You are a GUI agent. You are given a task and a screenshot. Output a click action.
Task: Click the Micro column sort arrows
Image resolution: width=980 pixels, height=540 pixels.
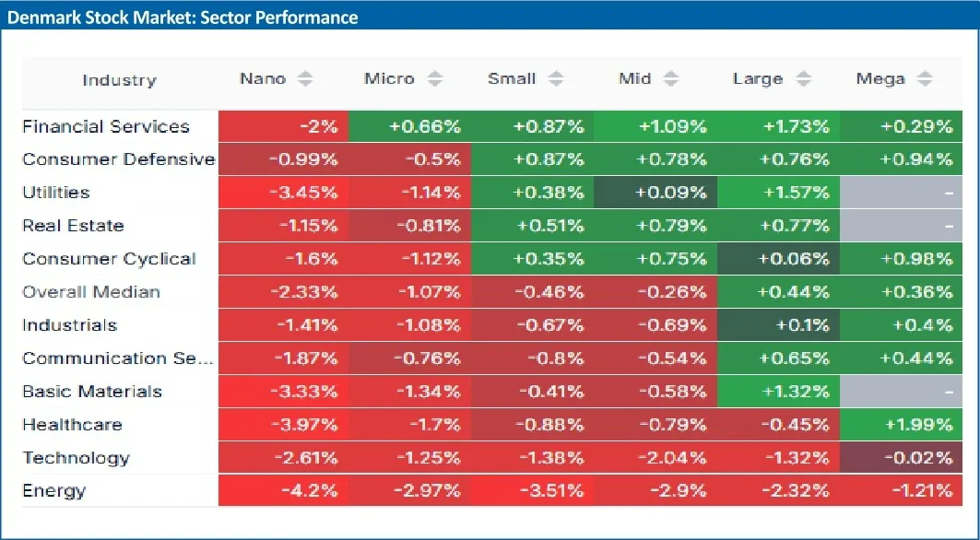(x=435, y=79)
